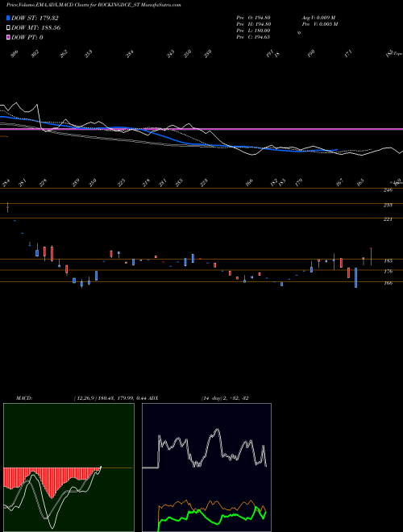Click the 'ADX' indicator label
The image size is (403, 532).
click(x=154, y=398)
